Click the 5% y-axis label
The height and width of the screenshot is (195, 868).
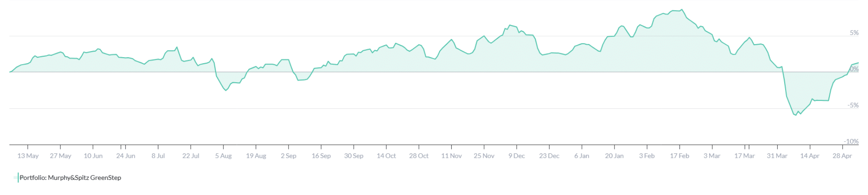[854, 33]
